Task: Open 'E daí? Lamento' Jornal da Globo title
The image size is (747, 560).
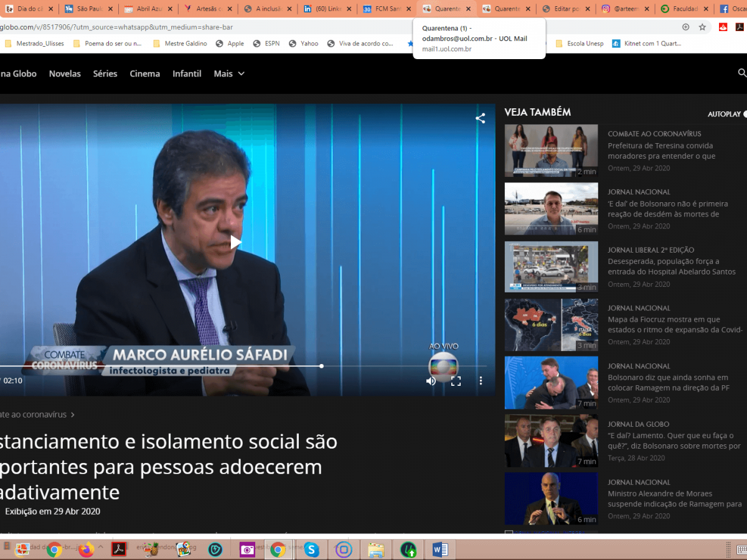Action: click(674, 441)
